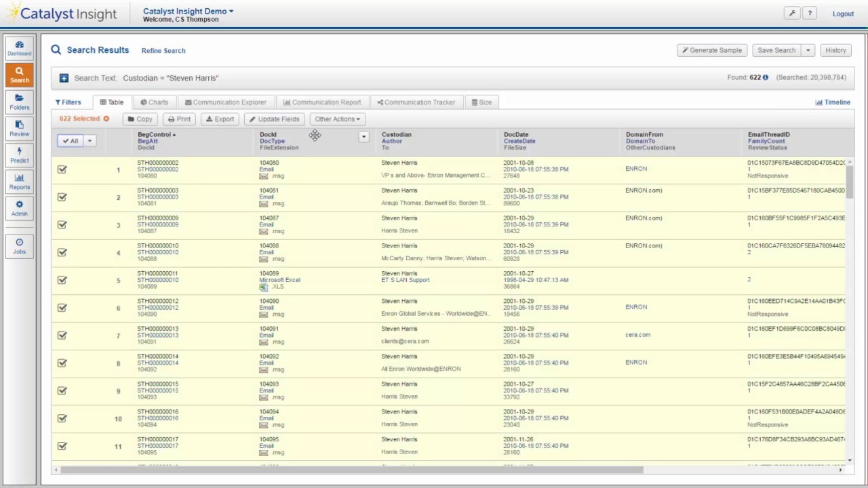Open the Jobs sidebar icon
This screenshot has width=868, height=488.
pos(19,246)
